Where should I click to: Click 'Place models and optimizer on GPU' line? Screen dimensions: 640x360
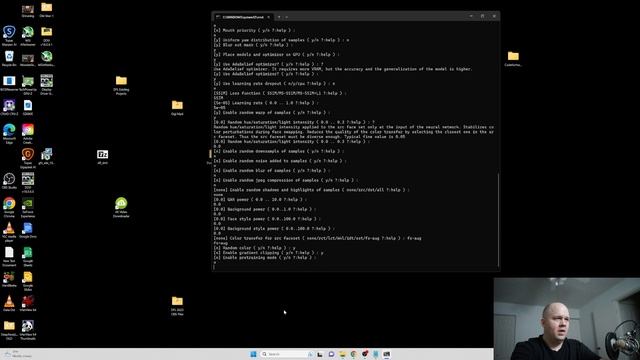coord(276,54)
